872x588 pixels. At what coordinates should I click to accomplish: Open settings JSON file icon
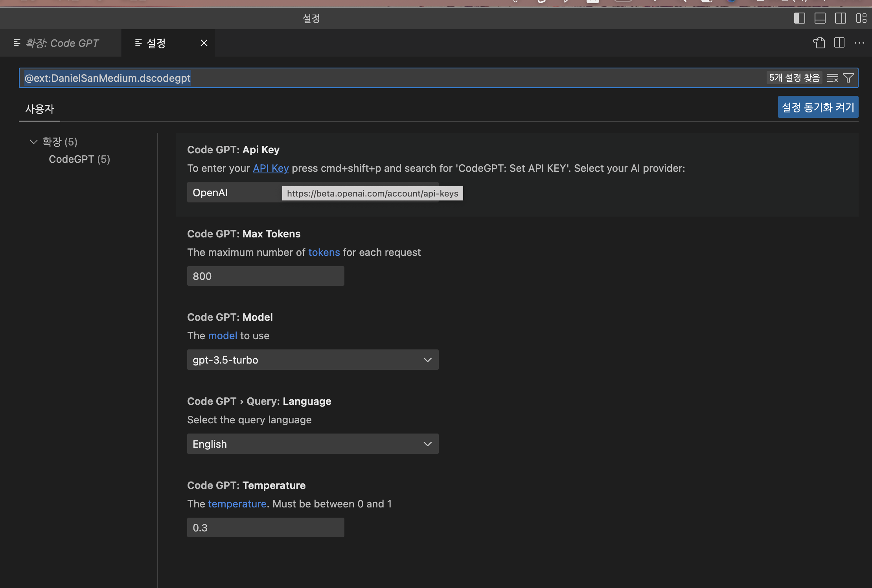click(x=819, y=43)
